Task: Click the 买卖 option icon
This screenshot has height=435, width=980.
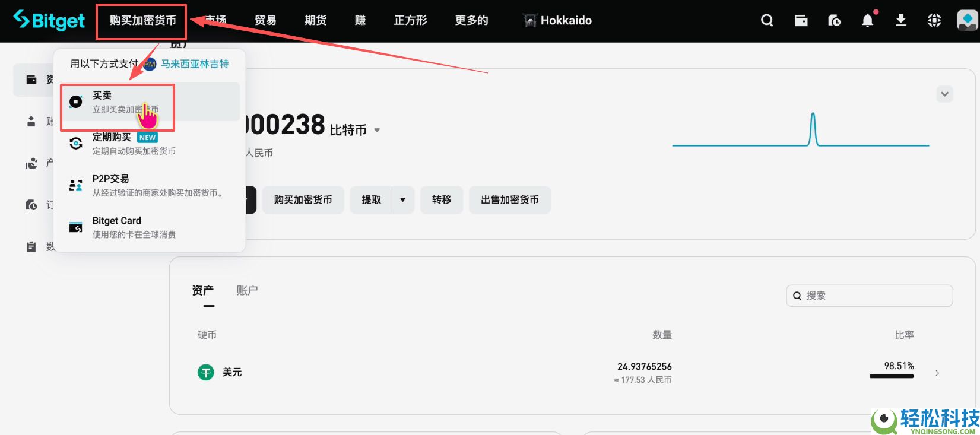Action: pos(76,101)
